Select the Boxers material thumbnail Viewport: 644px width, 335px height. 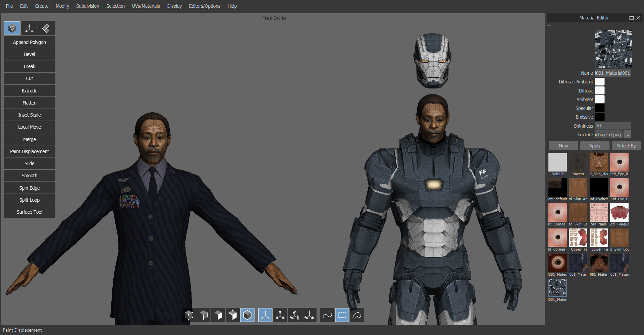(578, 162)
